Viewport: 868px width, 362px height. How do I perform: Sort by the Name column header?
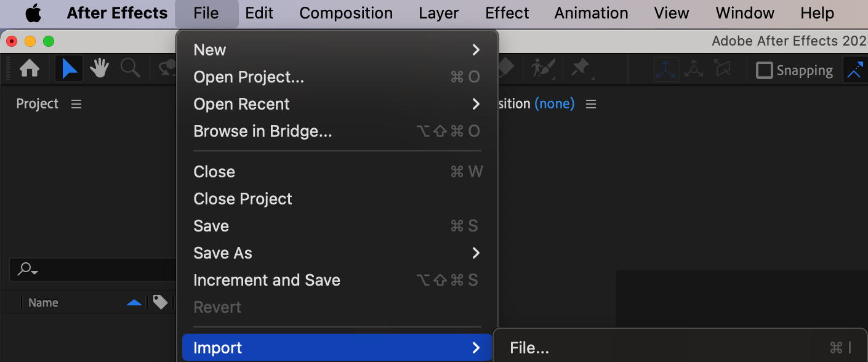coord(43,302)
